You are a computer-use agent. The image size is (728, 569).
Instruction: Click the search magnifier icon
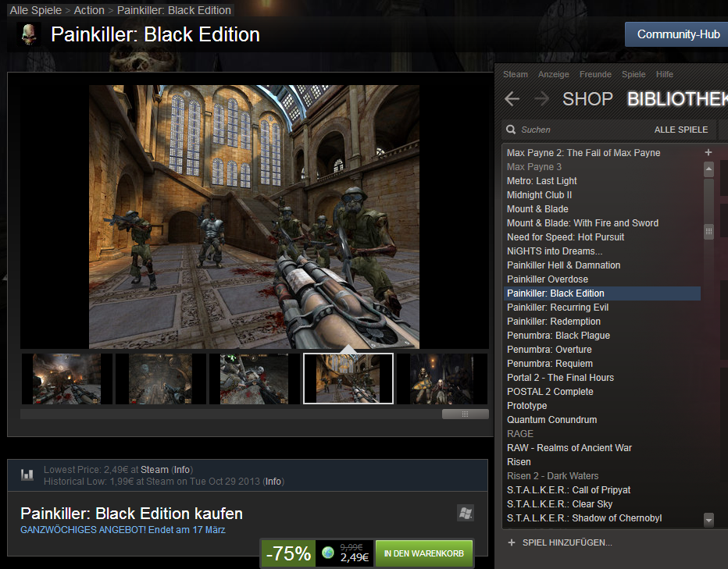(511, 130)
